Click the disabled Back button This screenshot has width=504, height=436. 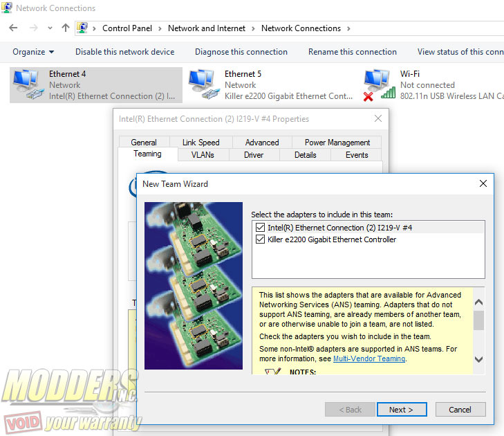[350, 409]
